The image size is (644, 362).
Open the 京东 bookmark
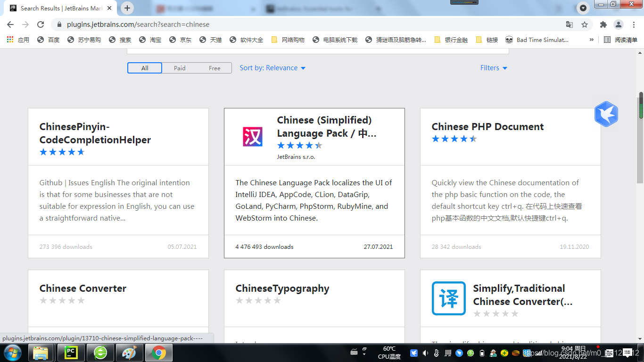180,40
